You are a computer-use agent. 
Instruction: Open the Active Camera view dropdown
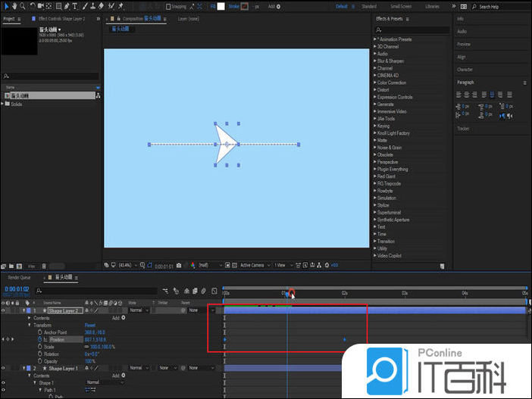coord(254,265)
